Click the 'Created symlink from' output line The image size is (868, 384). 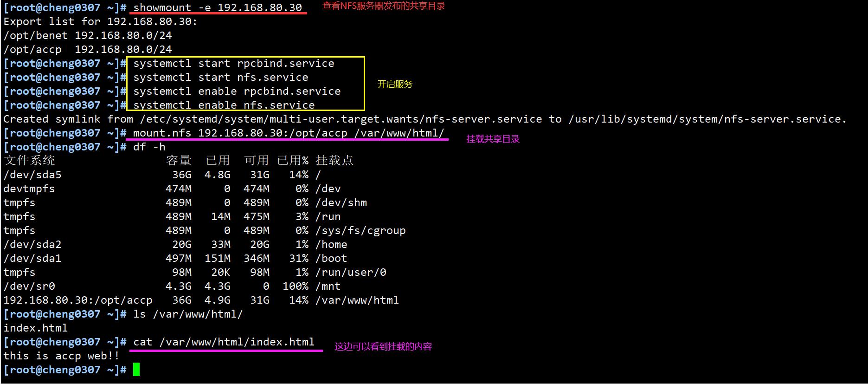coord(425,119)
